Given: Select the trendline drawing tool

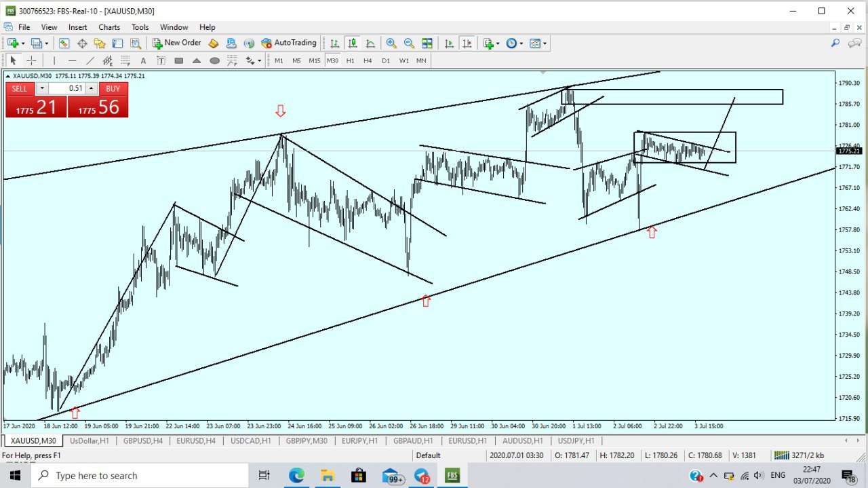Looking at the screenshot, I should point(90,61).
